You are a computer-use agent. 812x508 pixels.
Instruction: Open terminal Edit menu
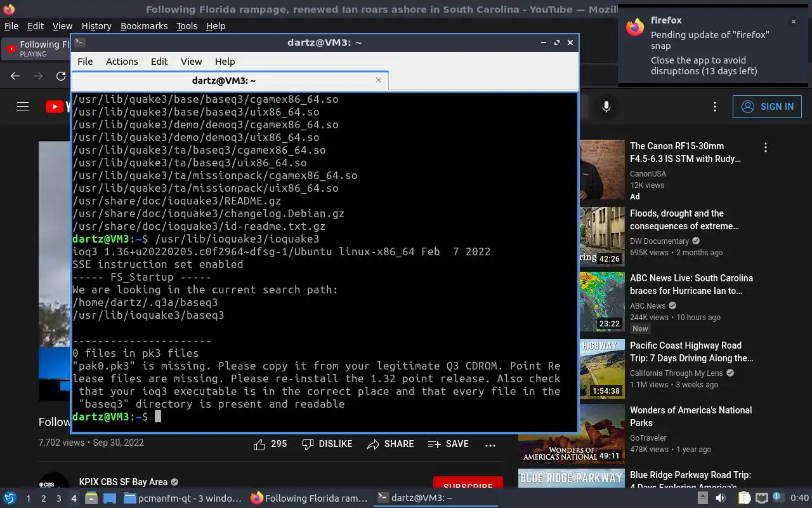[x=159, y=62]
